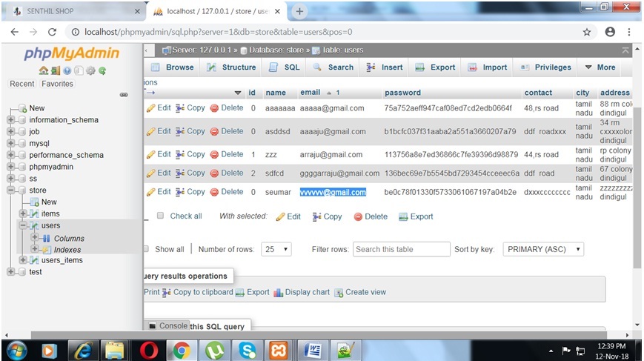Open the navigation panel settings gear
This screenshot has width=644, height=361.
coord(90,70)
